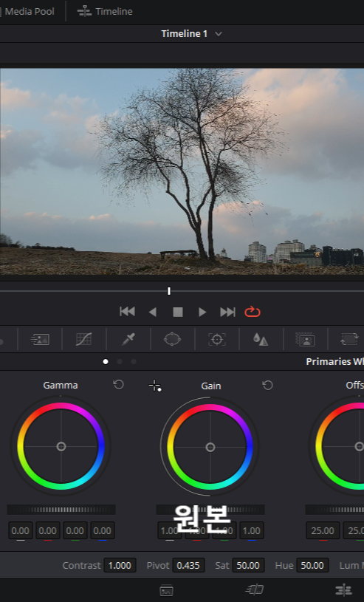Stop playback

pyautogui.click(x=178, y=312)
